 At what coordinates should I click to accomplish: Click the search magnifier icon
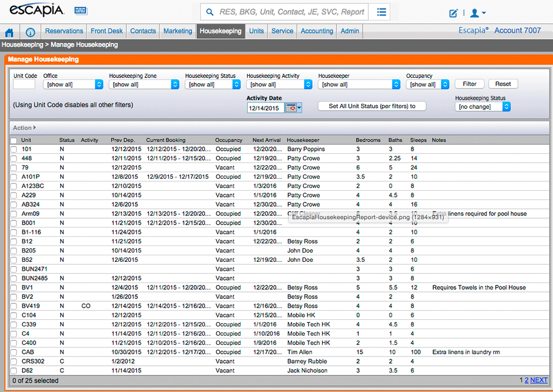click(x=209, y=12)
